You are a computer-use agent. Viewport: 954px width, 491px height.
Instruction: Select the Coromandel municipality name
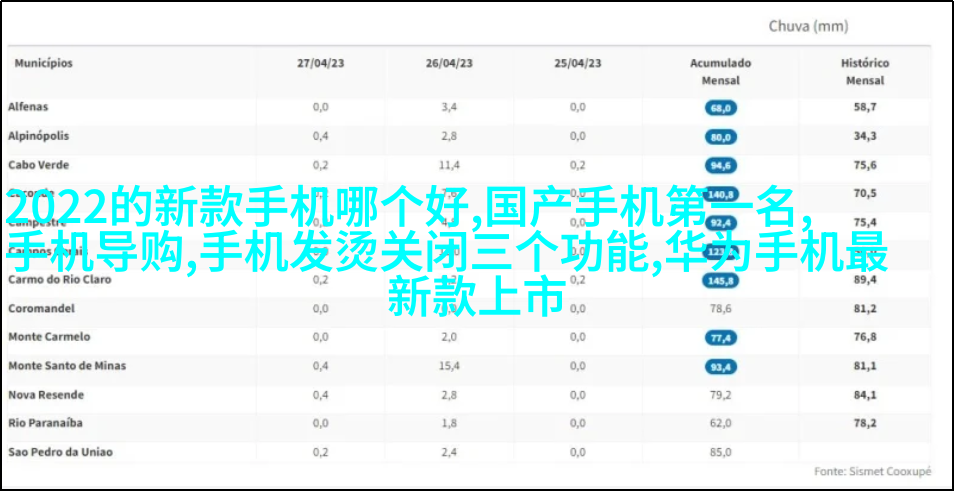[41, 308]
